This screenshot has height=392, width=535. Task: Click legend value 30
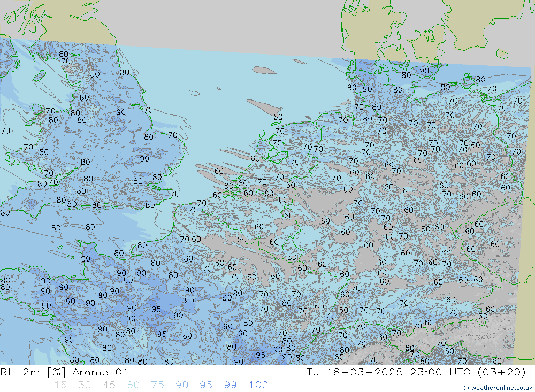tap(85, 385)
